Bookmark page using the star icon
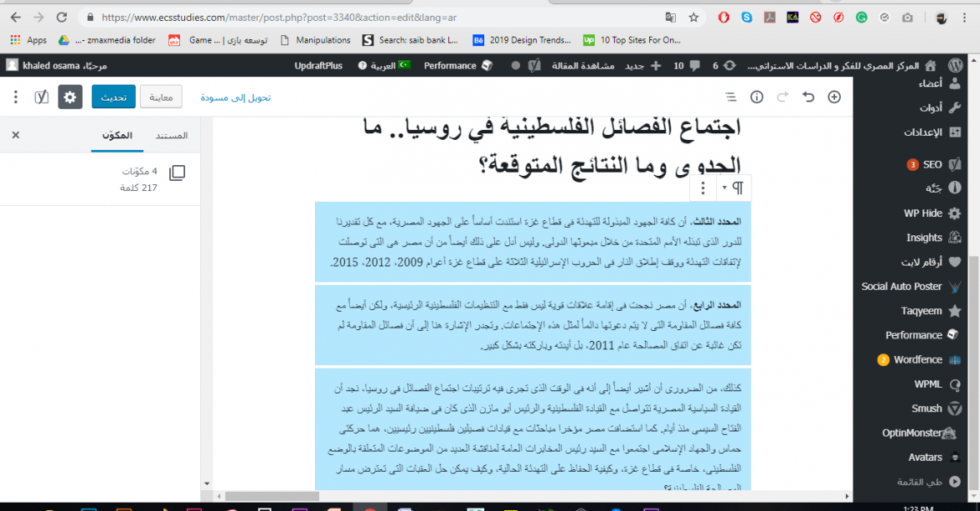This screenshot has width=980, height=511. [694, 17]
